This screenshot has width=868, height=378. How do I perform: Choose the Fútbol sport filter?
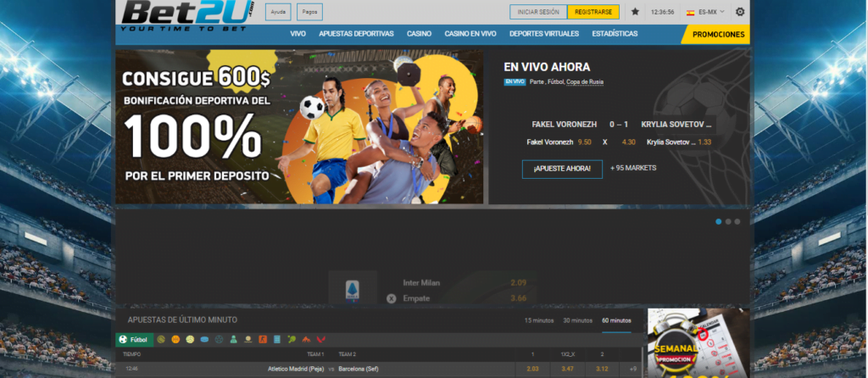point(133,339)
